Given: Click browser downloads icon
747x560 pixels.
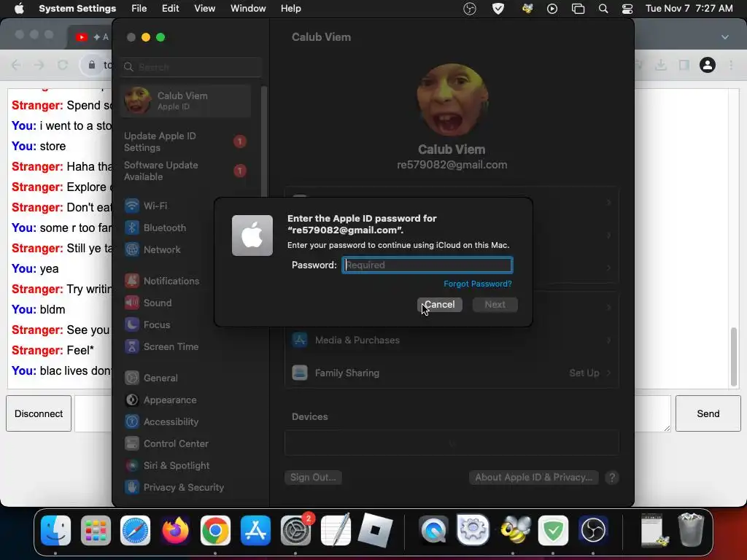Looking at the screenshot, I should tap(660, 65).
